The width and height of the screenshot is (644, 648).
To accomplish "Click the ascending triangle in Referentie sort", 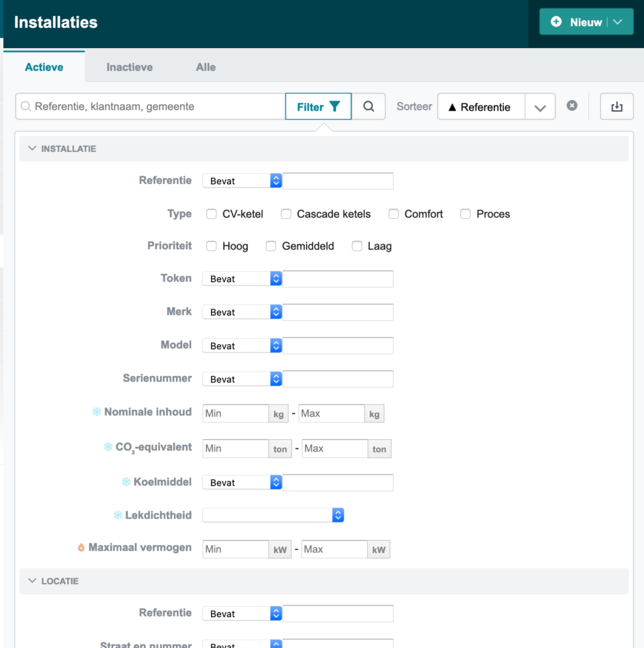I will pyautogui.click(x=452, y=108).
